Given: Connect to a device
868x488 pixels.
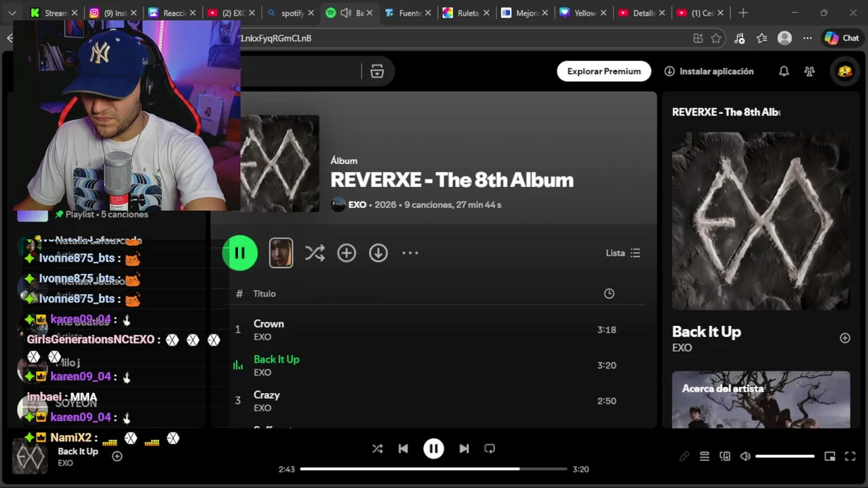Looking at the screenshot, I should tap(725, 456).
